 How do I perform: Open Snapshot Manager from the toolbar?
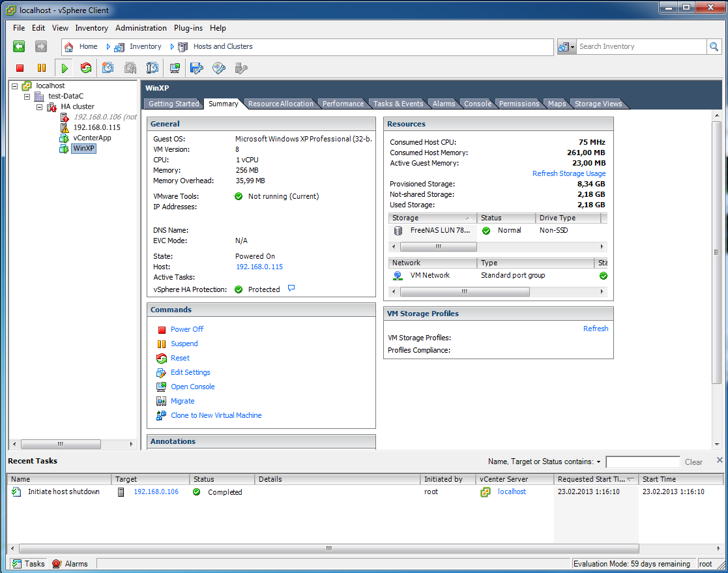pos(153,68)
